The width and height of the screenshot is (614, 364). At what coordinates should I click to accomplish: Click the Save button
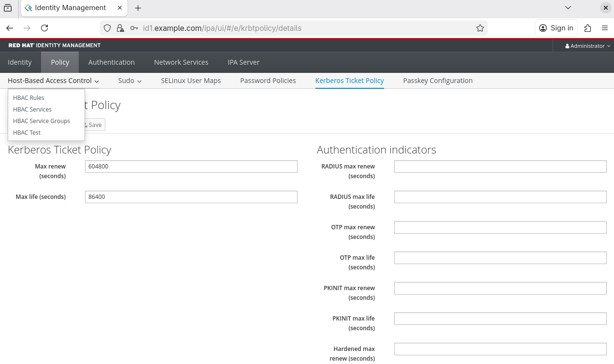tap(92, 125)
